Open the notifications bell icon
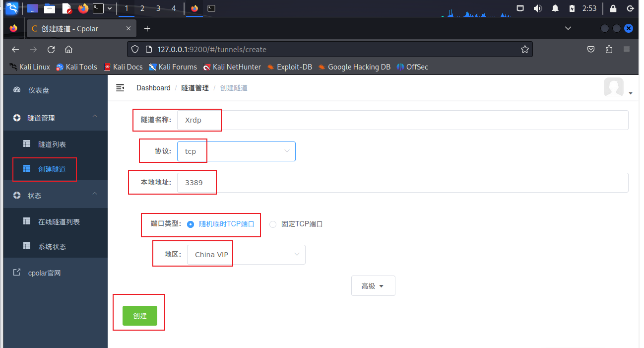644x348 pixels. 555,8
